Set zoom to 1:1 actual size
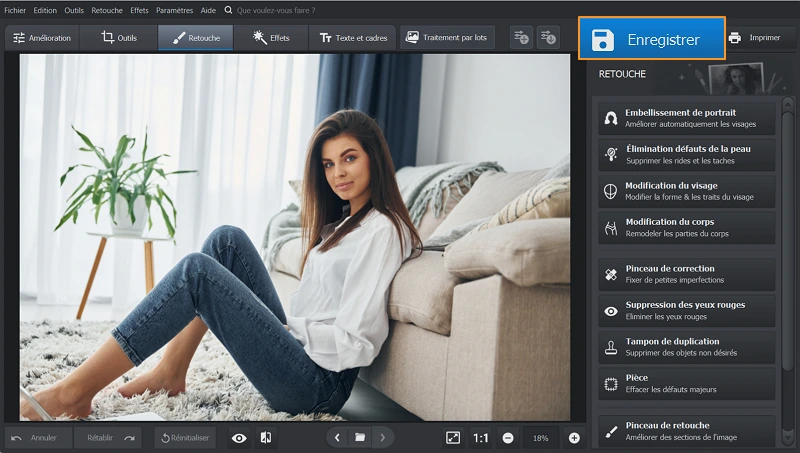 tap(481, 438)
